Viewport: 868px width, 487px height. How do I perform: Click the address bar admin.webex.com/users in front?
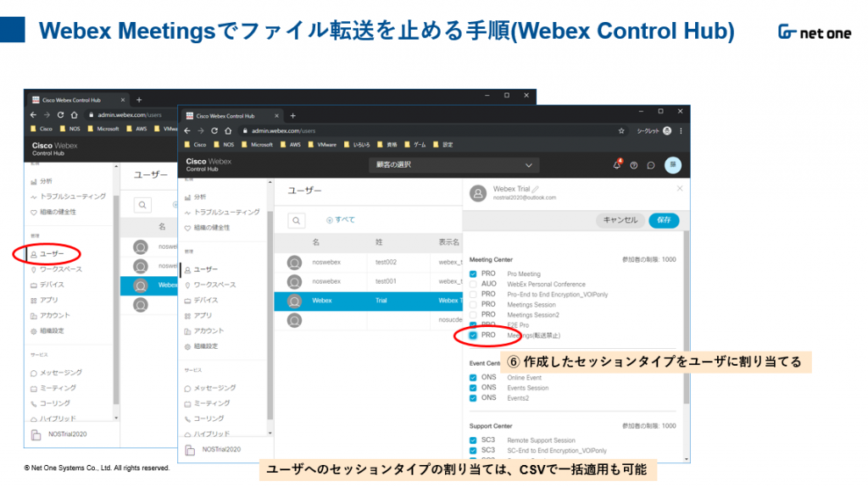tap(283, 130)
